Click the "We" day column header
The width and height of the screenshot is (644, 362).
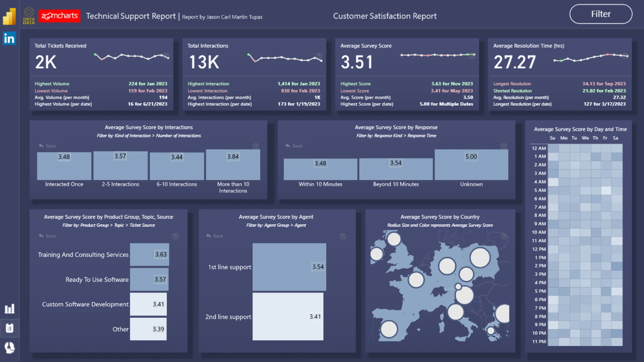[x=585, y=138]
